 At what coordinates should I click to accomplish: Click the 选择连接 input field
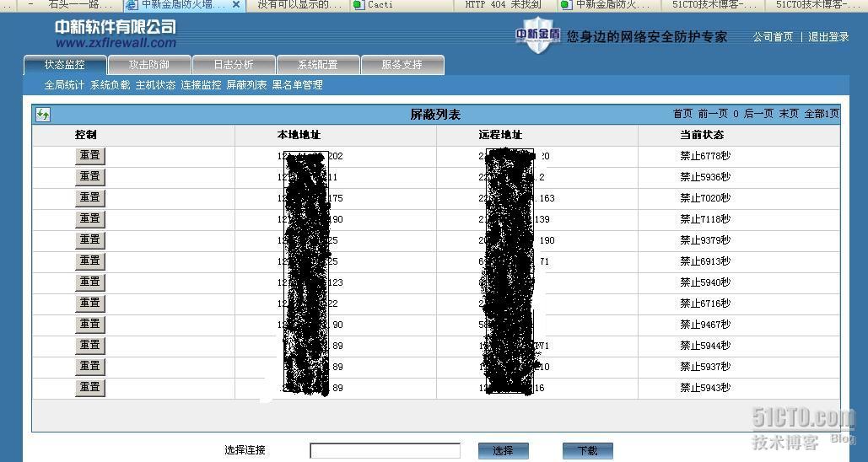pos(385,451)
